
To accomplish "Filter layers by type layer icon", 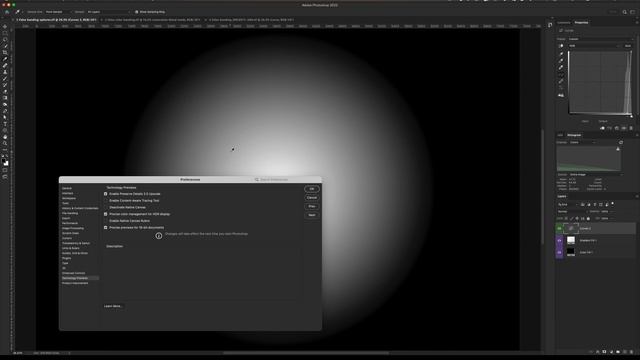I will point(595,204).
